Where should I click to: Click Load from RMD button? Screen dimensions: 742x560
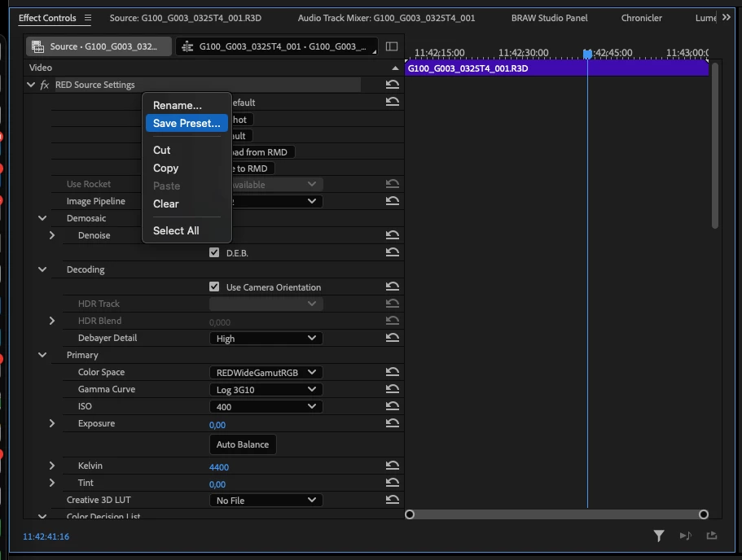pyautogui.click(x=262, y=152)
